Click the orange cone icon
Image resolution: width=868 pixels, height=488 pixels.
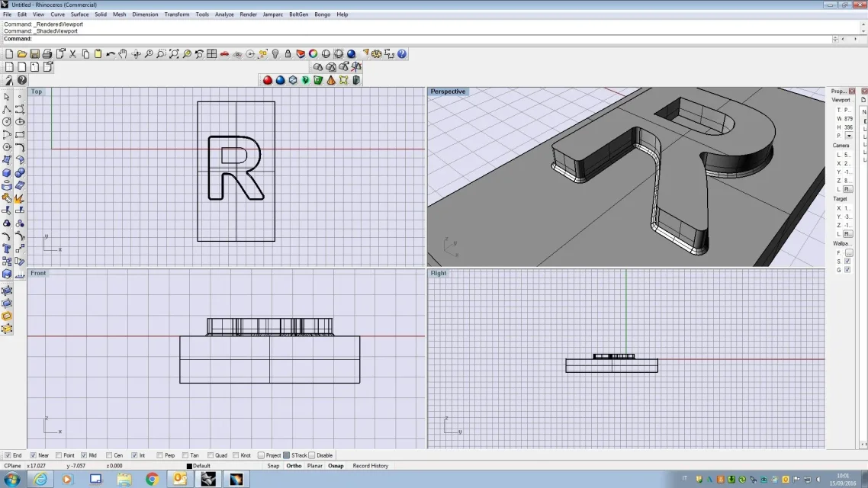coord(331,80)
